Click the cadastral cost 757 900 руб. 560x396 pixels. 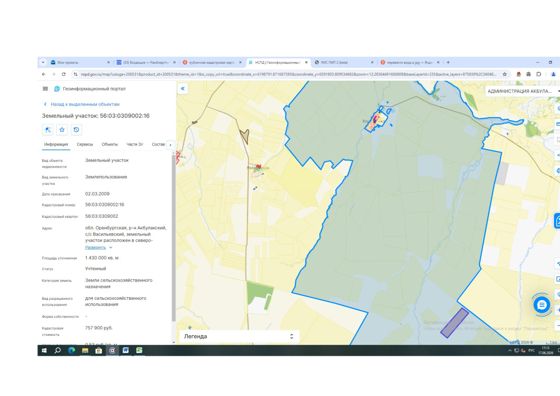pos(99,328)
